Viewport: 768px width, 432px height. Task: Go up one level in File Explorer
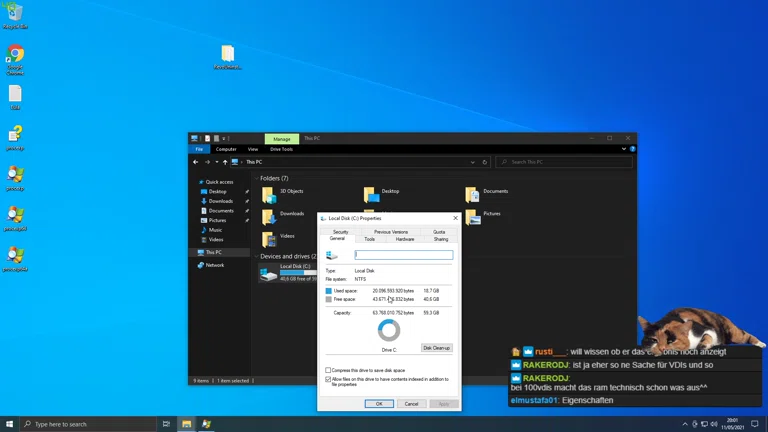[x=225, y=162]
